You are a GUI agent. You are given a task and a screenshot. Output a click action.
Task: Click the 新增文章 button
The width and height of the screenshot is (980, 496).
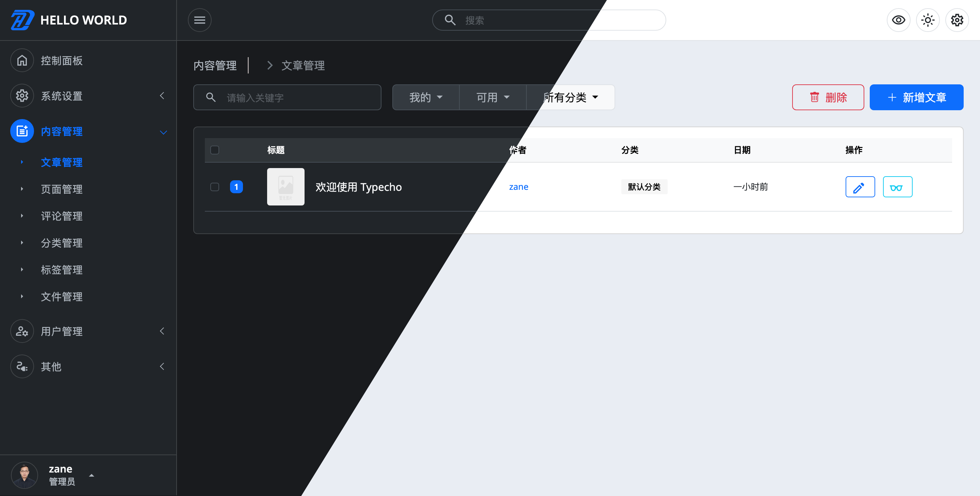click(916, 97)
